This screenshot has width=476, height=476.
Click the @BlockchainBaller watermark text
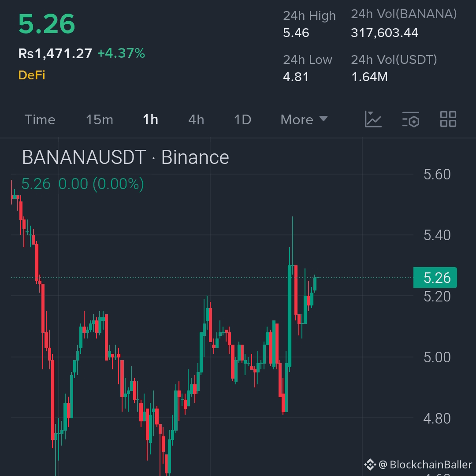coord(425,465)
